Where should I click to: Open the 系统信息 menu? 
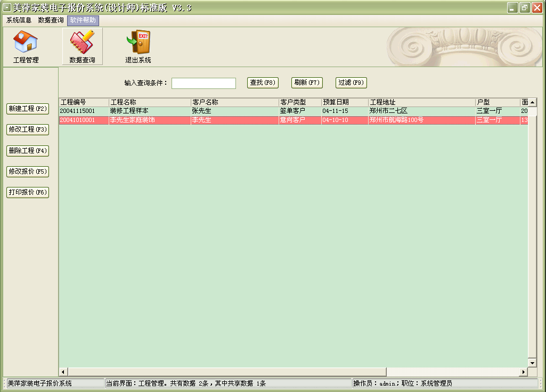click(x=19, y=20)
